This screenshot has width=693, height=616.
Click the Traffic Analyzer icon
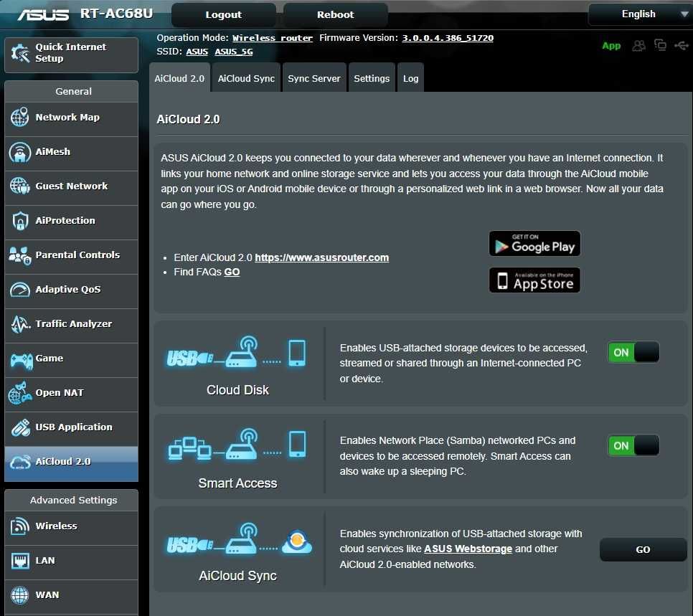[x=20, y=324]
